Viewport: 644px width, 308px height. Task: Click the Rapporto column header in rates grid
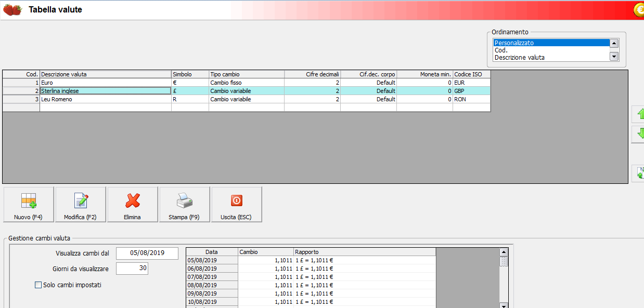click(x=365, y=252)
